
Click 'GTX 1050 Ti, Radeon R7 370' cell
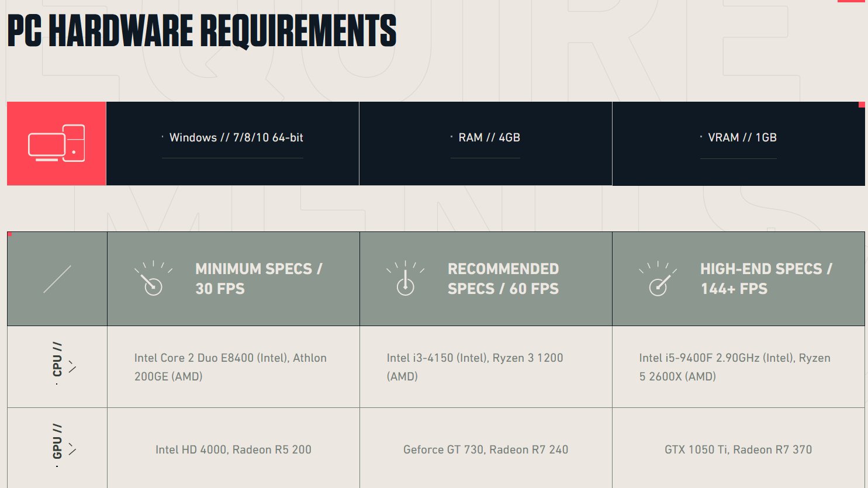(738, 449)
